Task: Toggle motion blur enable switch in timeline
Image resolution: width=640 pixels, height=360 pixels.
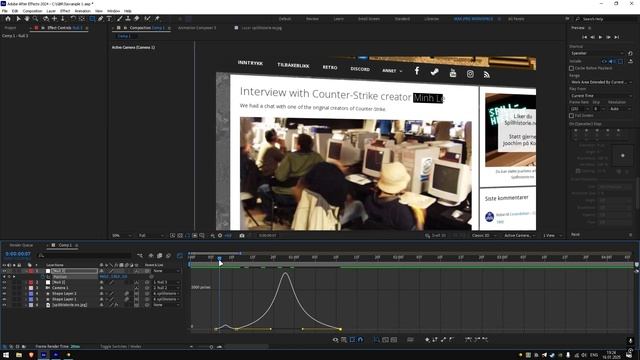Action: coord(168,256)
